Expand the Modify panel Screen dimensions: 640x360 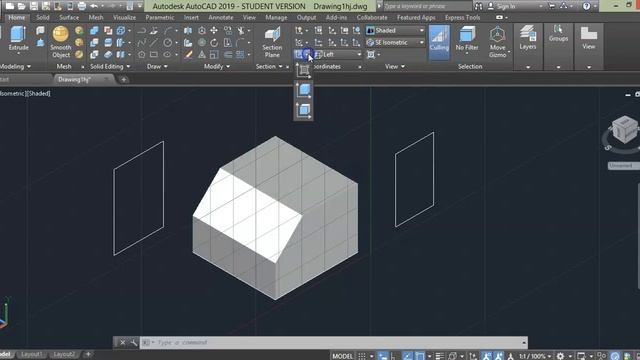(217, 67)
